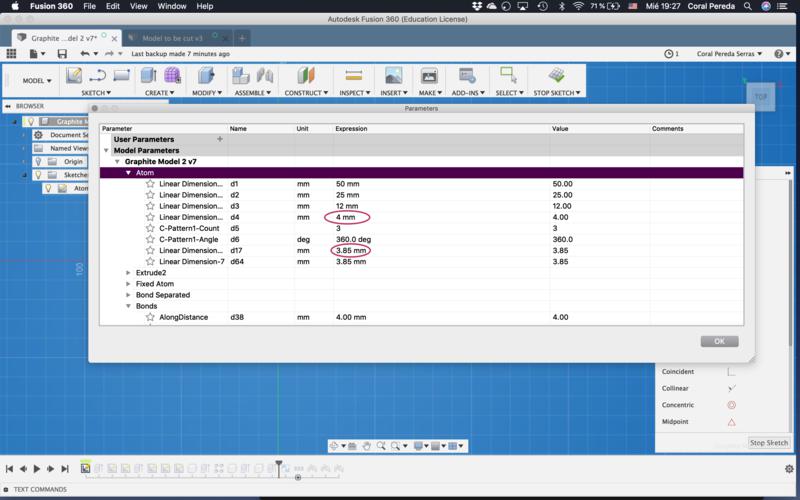This screenshot has height=500, width=800.
Task: Open a new design tab with plus
Action: point(242,38)
